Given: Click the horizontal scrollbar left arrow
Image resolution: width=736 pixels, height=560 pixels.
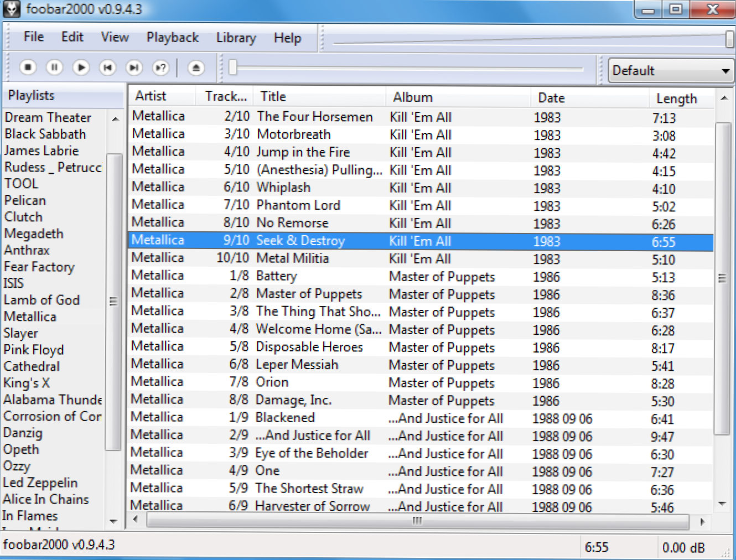Looking at the screenshot, I should (136, 520).
